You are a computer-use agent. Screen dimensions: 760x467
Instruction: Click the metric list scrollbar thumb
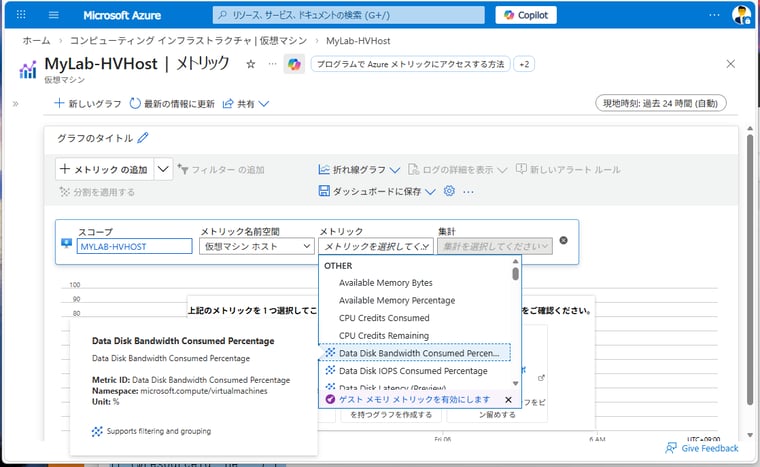tap(515, 274)
